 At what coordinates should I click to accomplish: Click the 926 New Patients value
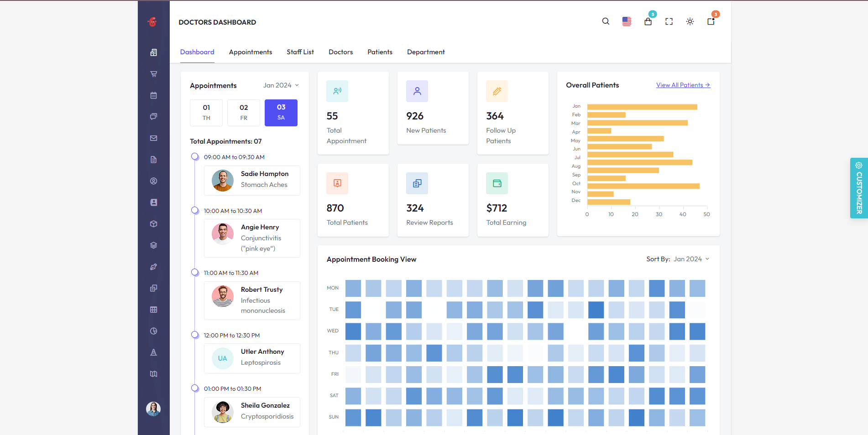[415, 116]
